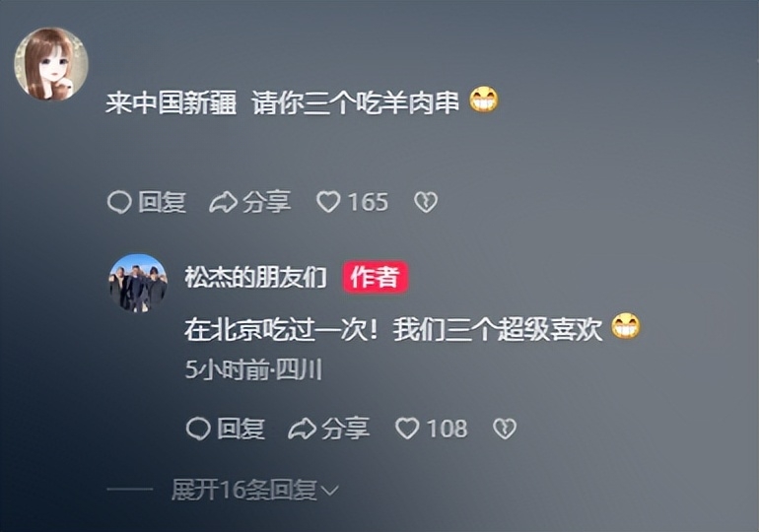Select the 回复 text under the top comment
Image resolution: width=759 pixels, height=532 pixels.
coord(163,202)
